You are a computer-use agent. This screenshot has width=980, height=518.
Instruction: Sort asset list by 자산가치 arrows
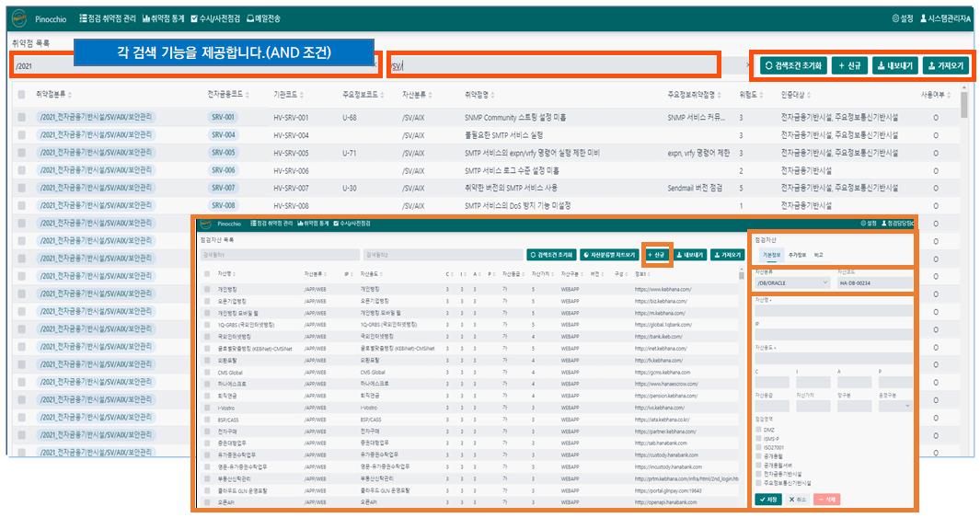click(x=552, y=273)
